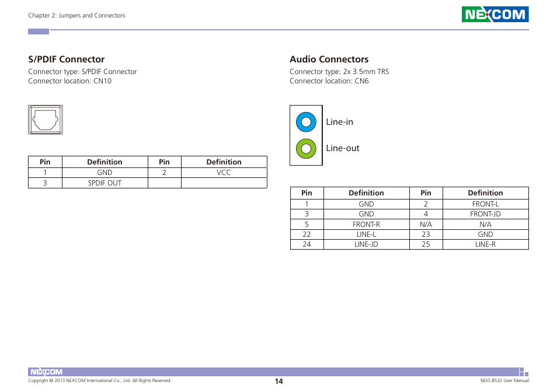The height and width of the screenshot is (392, 557).
Task: Click 'Connector type: 2x 3.5mm TRS' text
Action: point(339,72)
